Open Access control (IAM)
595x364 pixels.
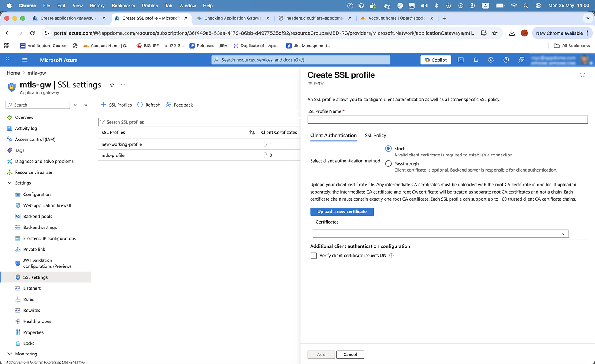35,139
